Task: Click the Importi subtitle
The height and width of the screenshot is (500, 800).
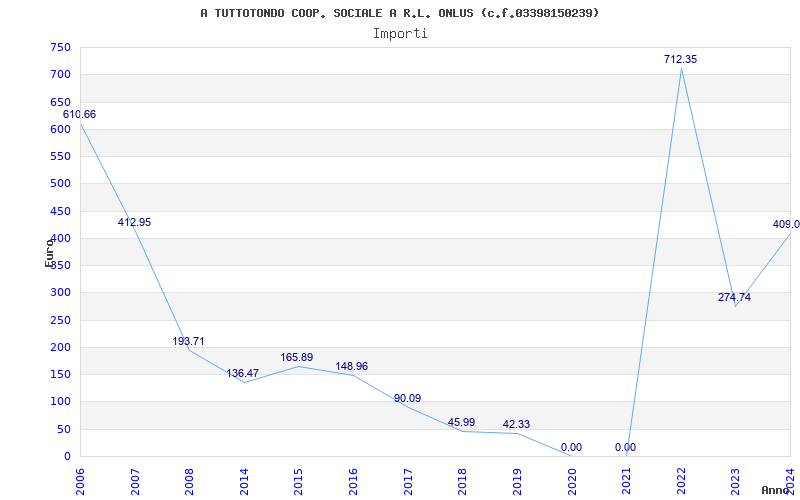Action: (x=400, y=34)
